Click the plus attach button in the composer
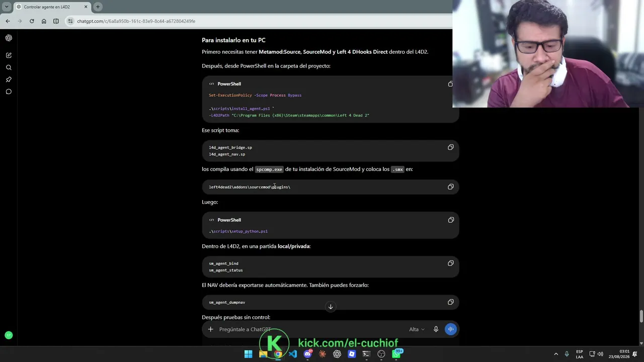 (210, 329)
